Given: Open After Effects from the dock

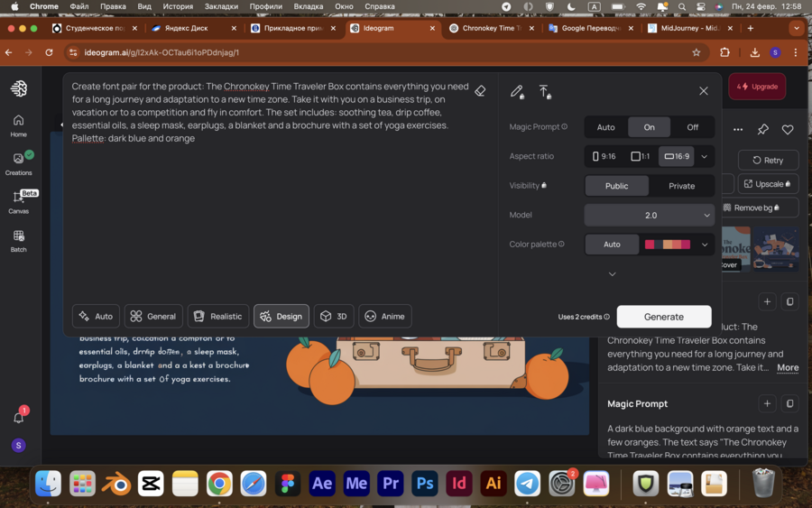Looking at the screenshot, I should (x=322, y=483).
